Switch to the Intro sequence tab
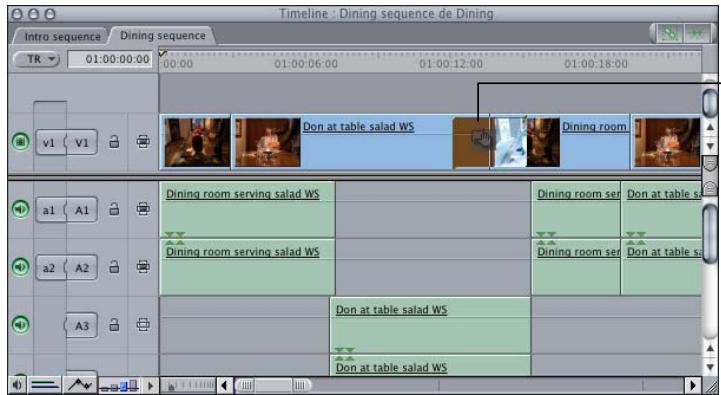This screenshot has width=721, height=395. click(x=62, y=36)
